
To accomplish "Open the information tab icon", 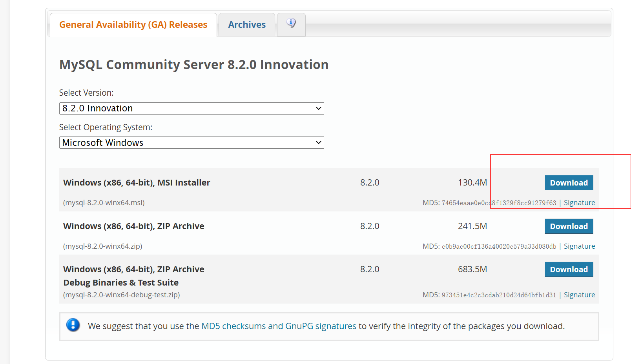I will tap(291, 24).
